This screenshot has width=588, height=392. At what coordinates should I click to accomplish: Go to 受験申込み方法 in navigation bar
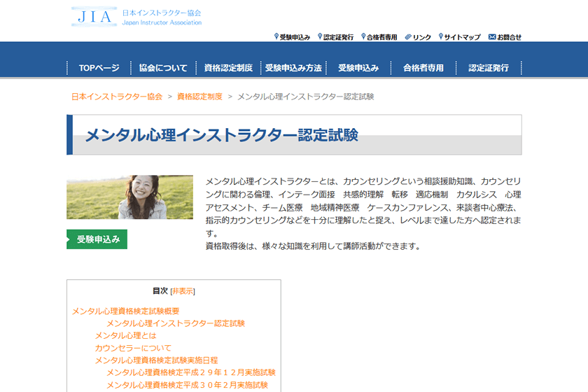tap(293, 68)
